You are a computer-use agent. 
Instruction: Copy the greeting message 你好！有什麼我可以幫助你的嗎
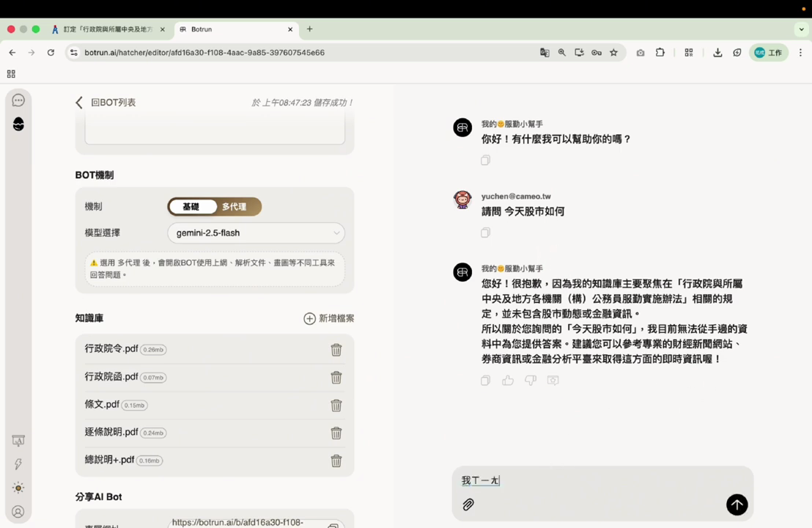click(485, 160)
